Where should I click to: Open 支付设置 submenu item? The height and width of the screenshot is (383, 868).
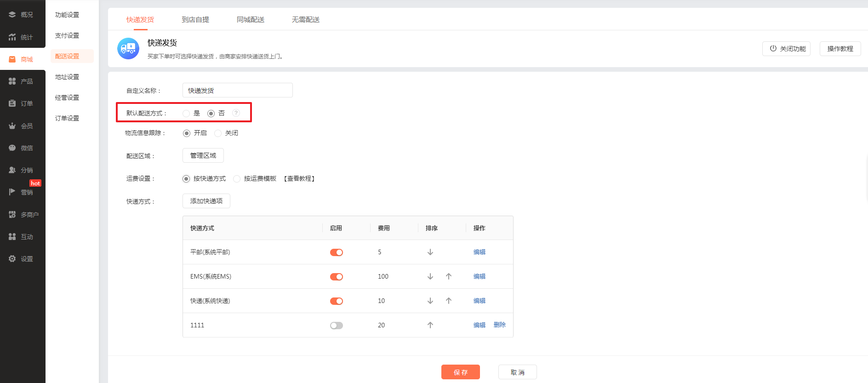pos(67,35)
